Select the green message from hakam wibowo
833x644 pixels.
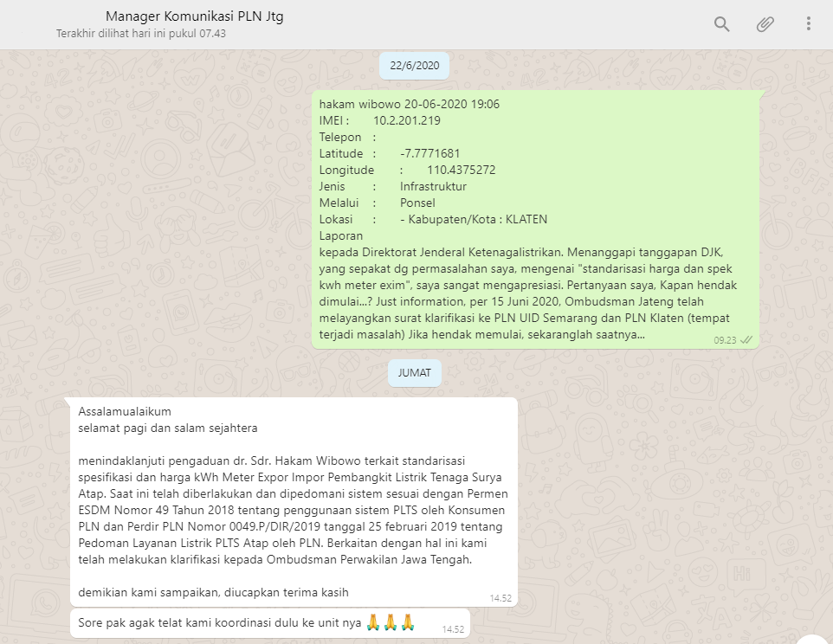coord(535,219)
